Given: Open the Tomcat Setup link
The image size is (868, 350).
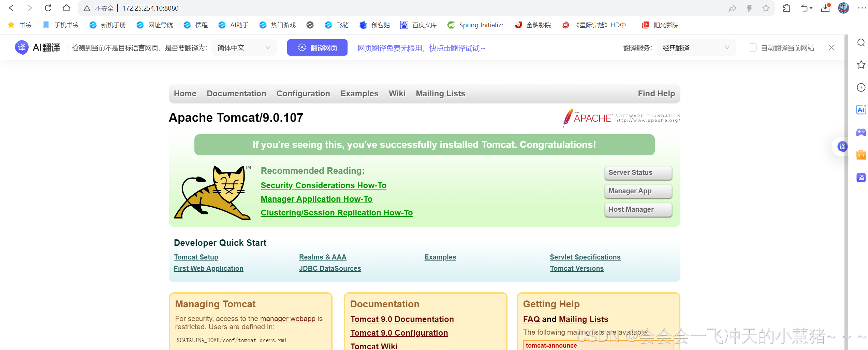Looking at the screenshot, I should [x=196, y=257].
